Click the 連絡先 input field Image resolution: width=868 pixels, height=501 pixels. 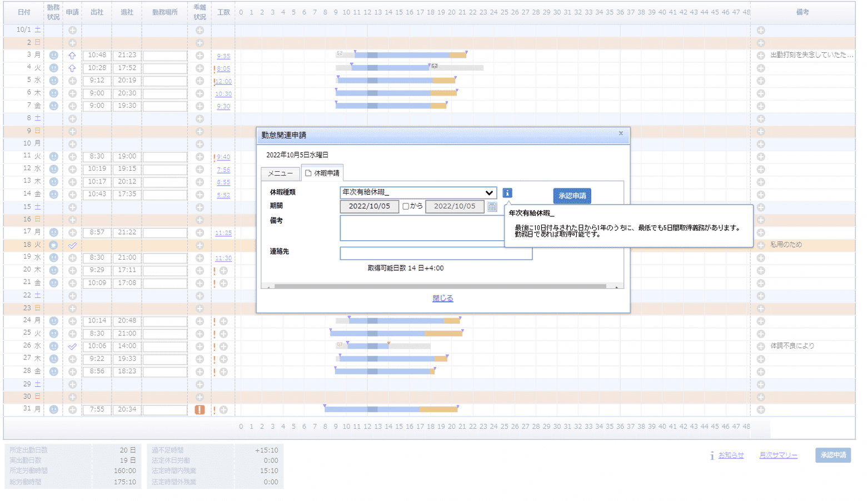pos(436,254)
